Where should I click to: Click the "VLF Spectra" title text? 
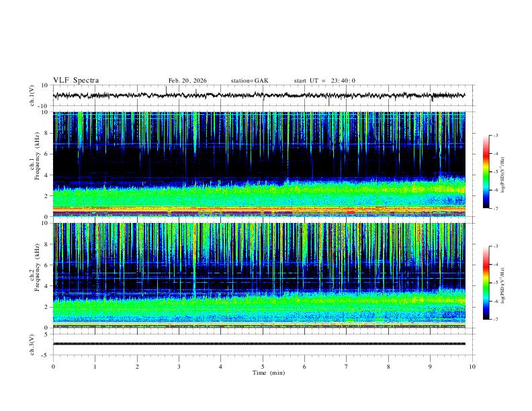[76, 81]
